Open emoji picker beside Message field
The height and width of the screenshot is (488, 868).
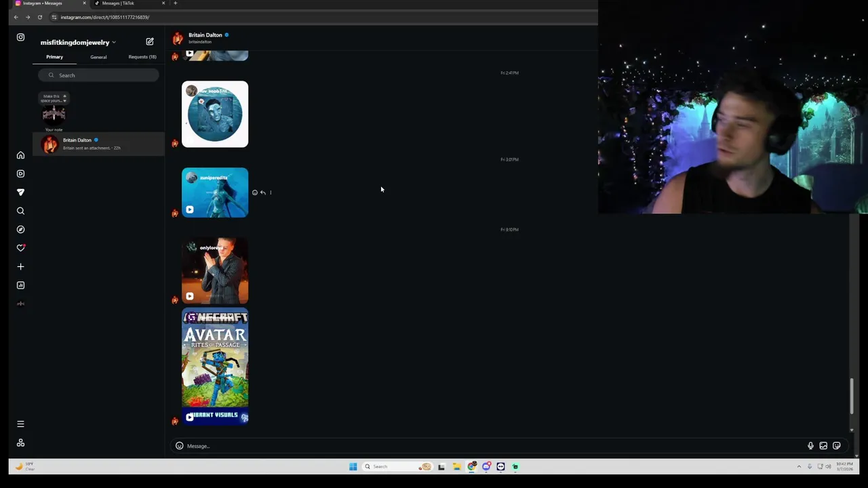click(x=179, y=446)
